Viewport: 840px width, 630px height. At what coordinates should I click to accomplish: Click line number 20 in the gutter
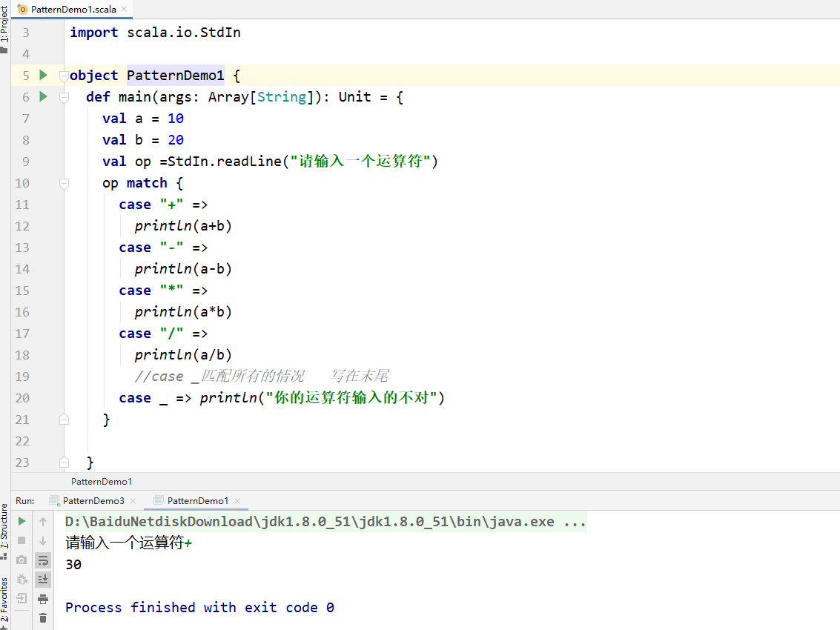[22, 398]
